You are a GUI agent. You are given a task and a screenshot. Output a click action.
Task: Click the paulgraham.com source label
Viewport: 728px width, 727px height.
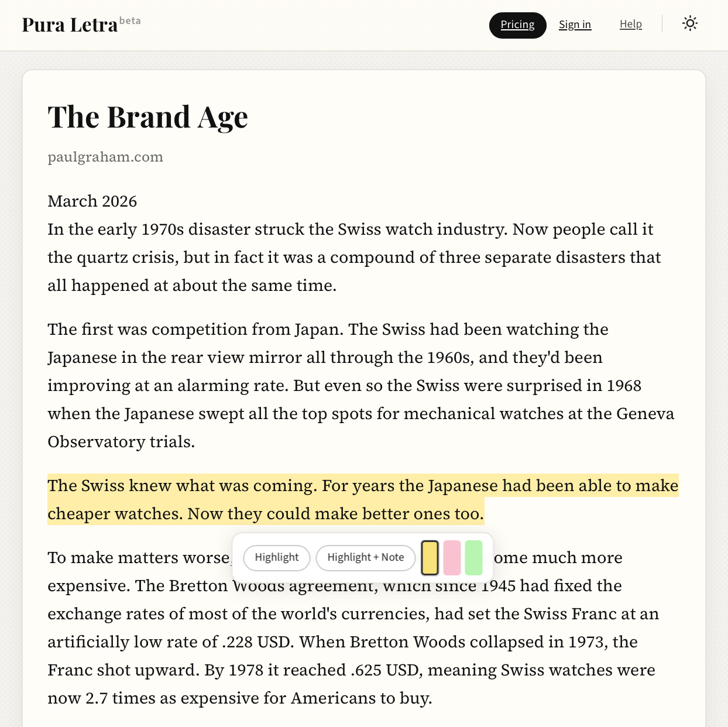pyautogui.click(x=105, y=157)
